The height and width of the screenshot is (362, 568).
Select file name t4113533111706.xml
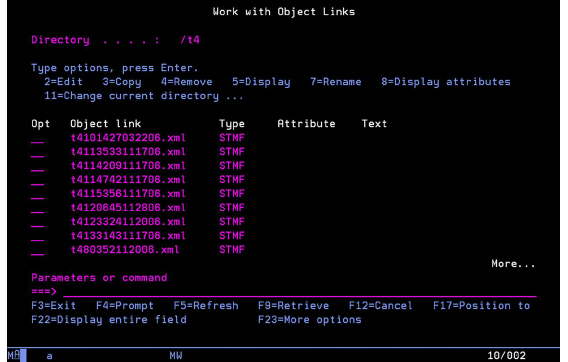point(128,152)
